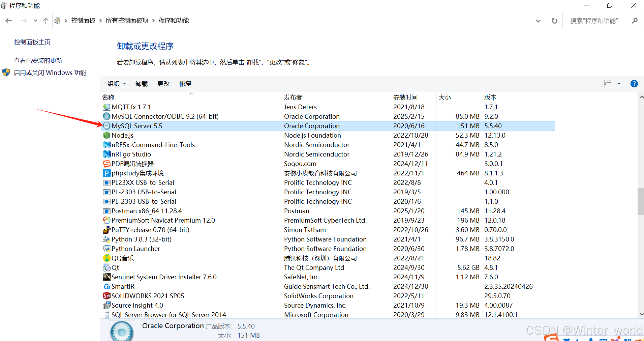Click the PL23XX USB-to-Serial icon

click(x=106, y=182)
